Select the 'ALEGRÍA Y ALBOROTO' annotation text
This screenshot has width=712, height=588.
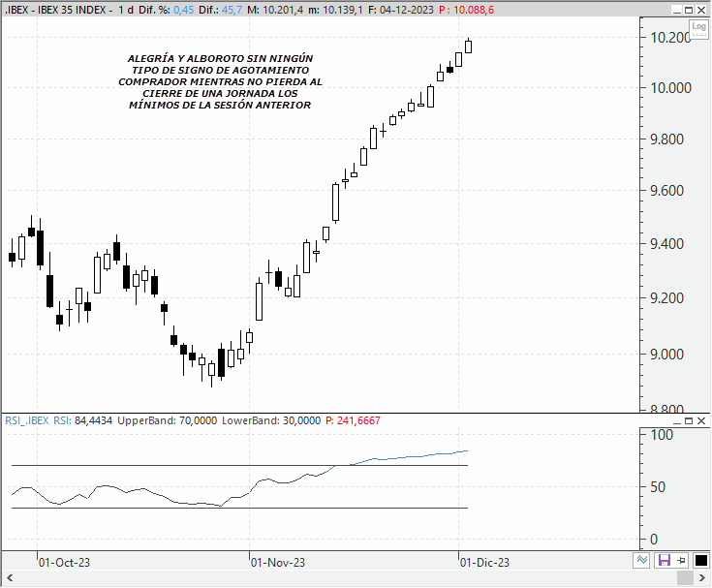(x=220, y=82)
